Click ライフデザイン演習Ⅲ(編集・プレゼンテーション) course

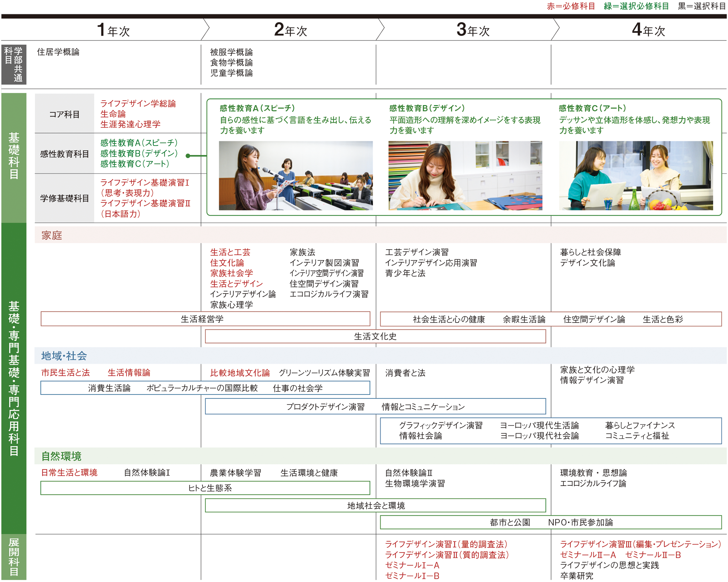[x=640, y=544]
